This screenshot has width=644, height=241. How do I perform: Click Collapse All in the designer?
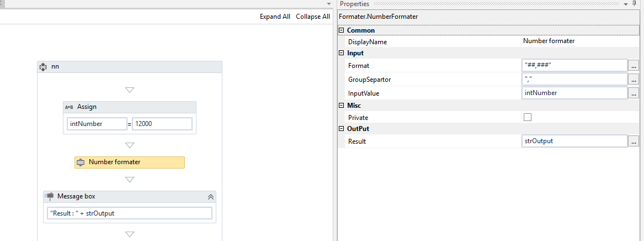(313, 17)
